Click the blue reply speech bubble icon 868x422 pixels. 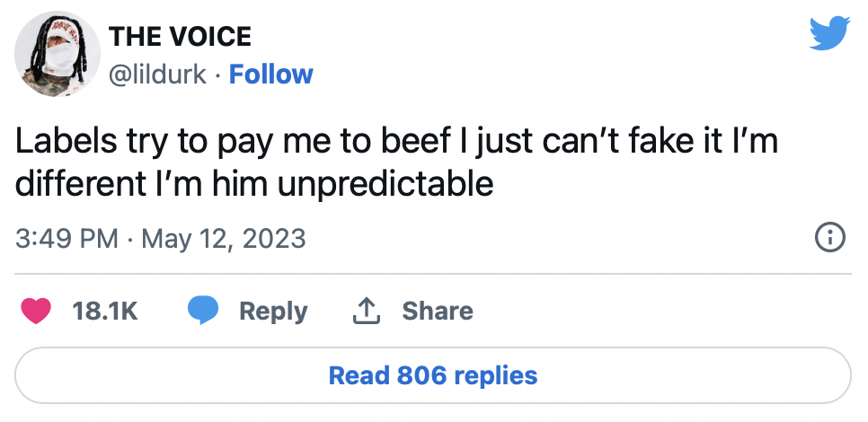pos(204,311)
